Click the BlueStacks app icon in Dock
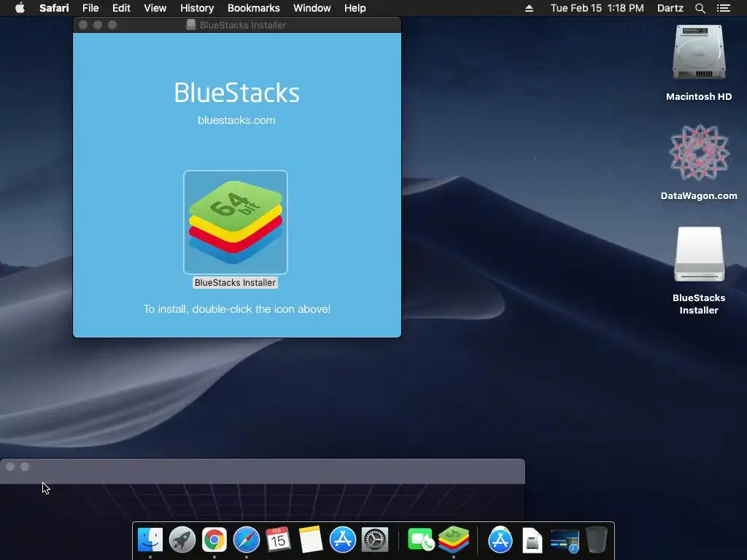747x560 pixels. click(454, 540)
